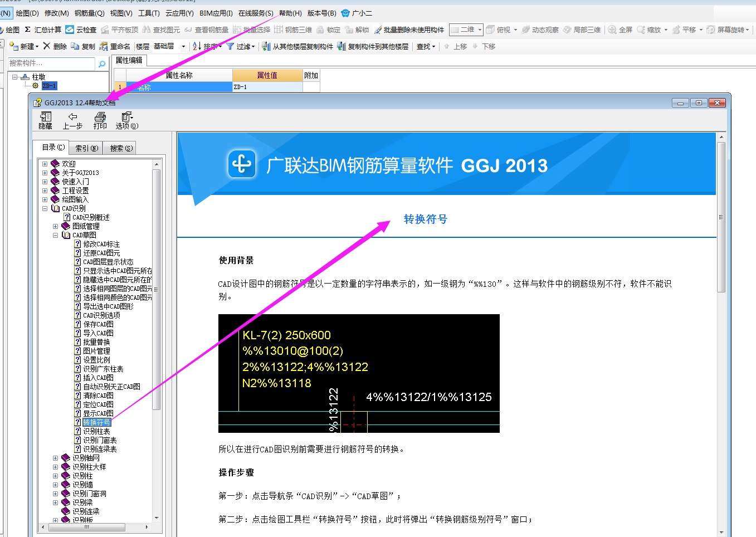Start 动态观察 orbit tool
Screen dimensions: 756x537
click(x=540, y=30)
